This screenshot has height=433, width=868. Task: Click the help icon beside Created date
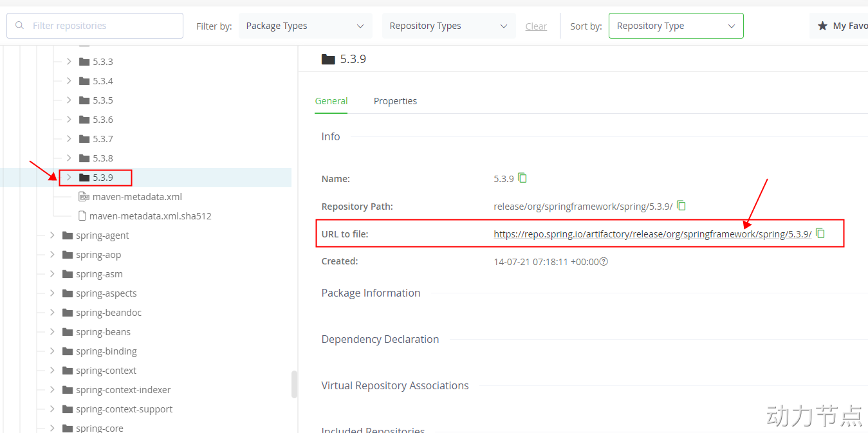[604, 262]
